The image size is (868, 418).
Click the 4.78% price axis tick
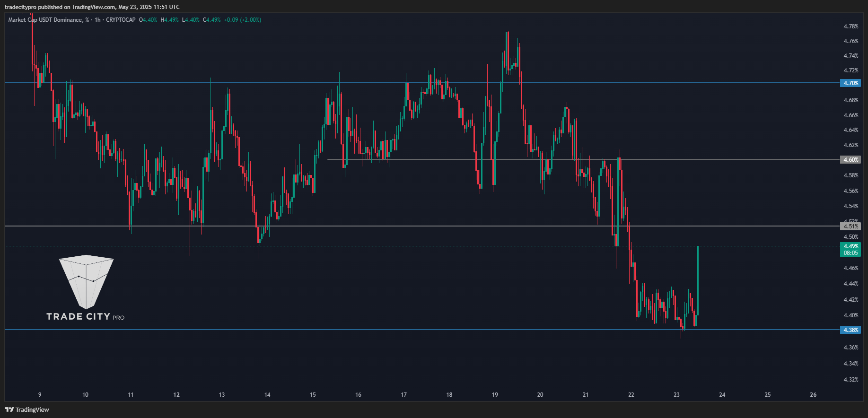(851, 26)
